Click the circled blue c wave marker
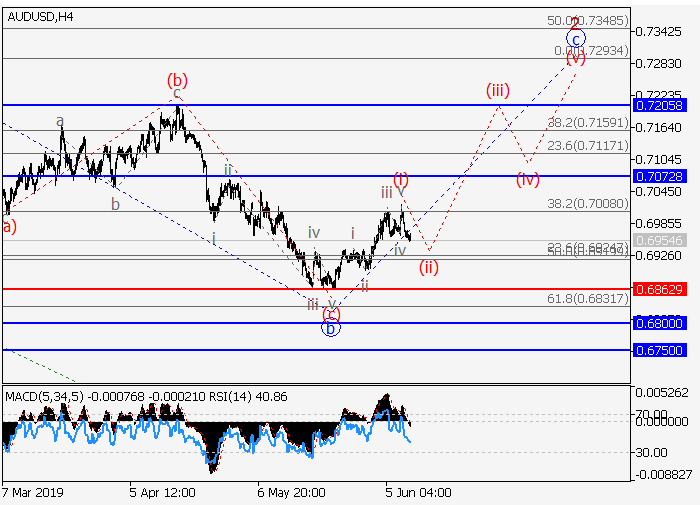Viewport: 700px width, 505px height. [x=575, y=39]
